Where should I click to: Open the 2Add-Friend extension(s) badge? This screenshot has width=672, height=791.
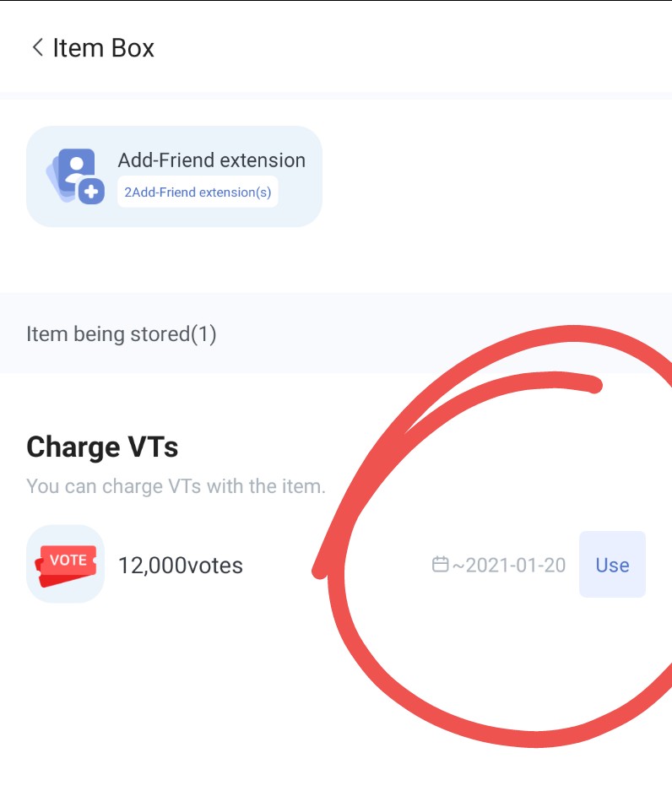[x=198, y=192]
